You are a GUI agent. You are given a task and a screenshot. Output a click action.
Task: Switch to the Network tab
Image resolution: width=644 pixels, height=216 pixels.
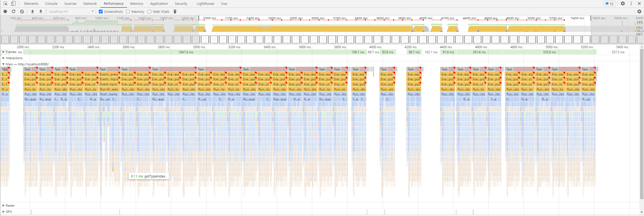(90, 3)
